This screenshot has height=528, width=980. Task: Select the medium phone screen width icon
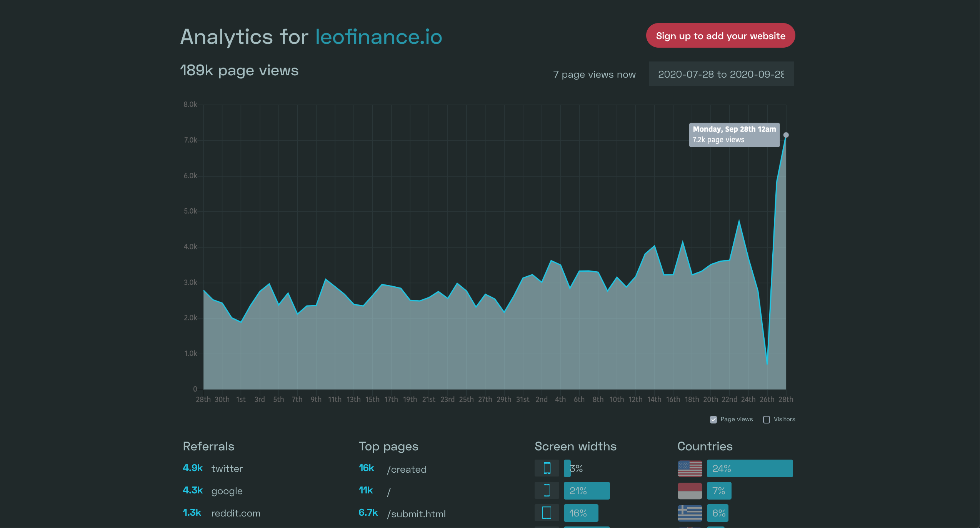(547, 491)
